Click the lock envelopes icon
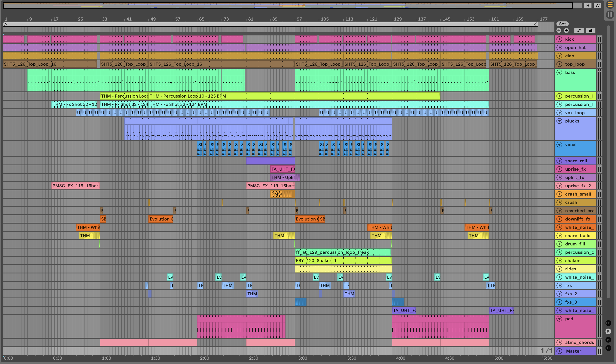The height and width of the screenshot is (364, 616). point(591,30)
